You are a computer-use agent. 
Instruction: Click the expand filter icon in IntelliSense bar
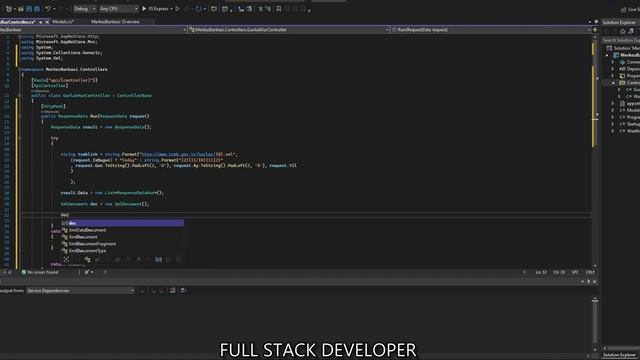pos(66,260)
